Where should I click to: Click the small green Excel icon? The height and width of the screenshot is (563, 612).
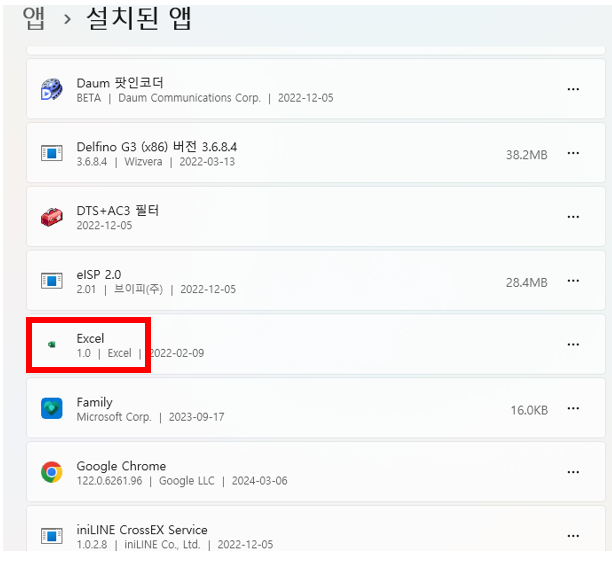click(x=52, y=344)
